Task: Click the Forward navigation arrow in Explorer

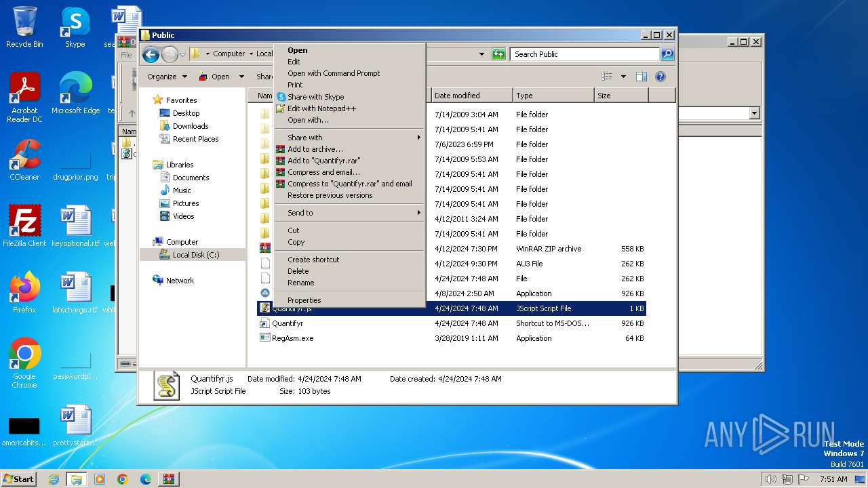Action: tap(170, 54)
